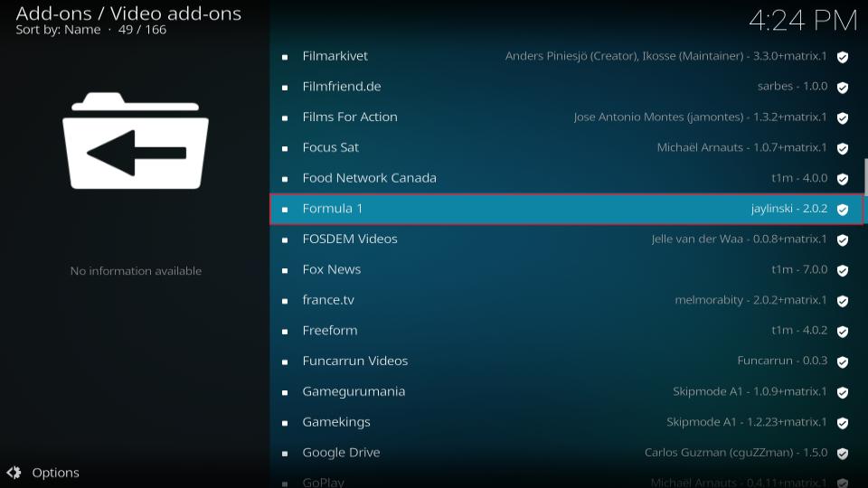The image size is (868, 488).
Task: Click the bullet icon beside Fox News
Action: pyautogui.click(x=285, y=270)
